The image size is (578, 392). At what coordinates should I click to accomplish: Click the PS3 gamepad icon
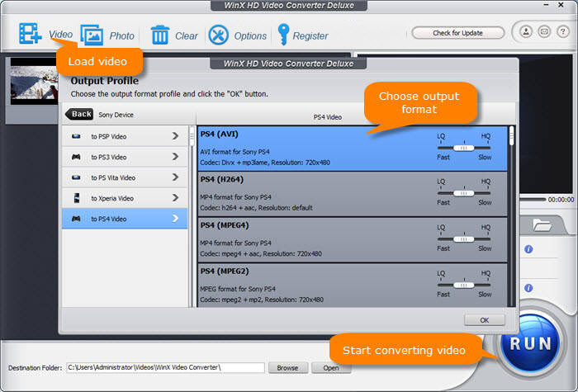76,157
